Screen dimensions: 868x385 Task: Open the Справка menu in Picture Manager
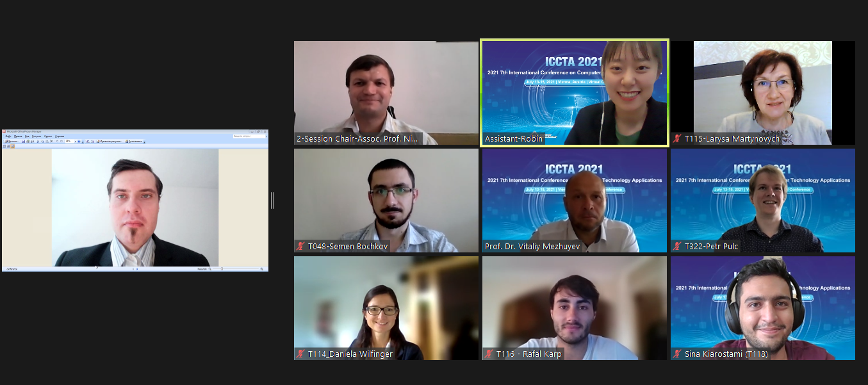(60, 136)
